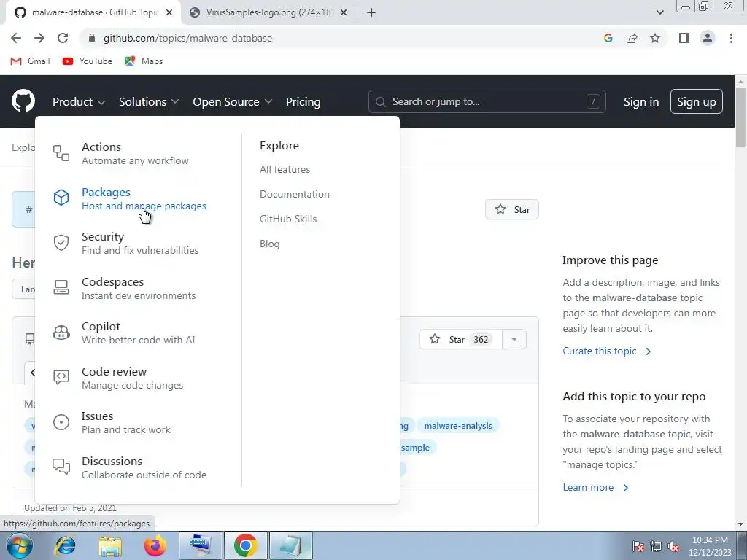Click the Pricing nav item
Viewport: 747px width, 560px height.
click(303, 101)
